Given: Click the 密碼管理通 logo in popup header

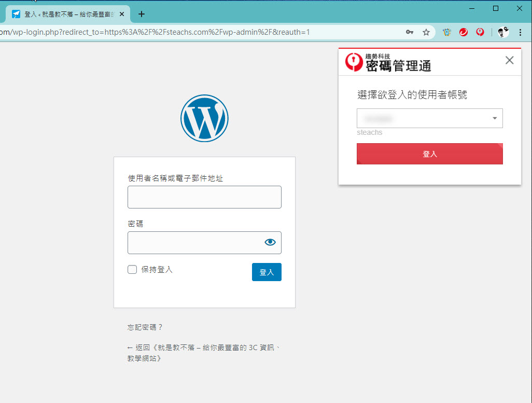Looking at the screenshot, I should (388, 62).
